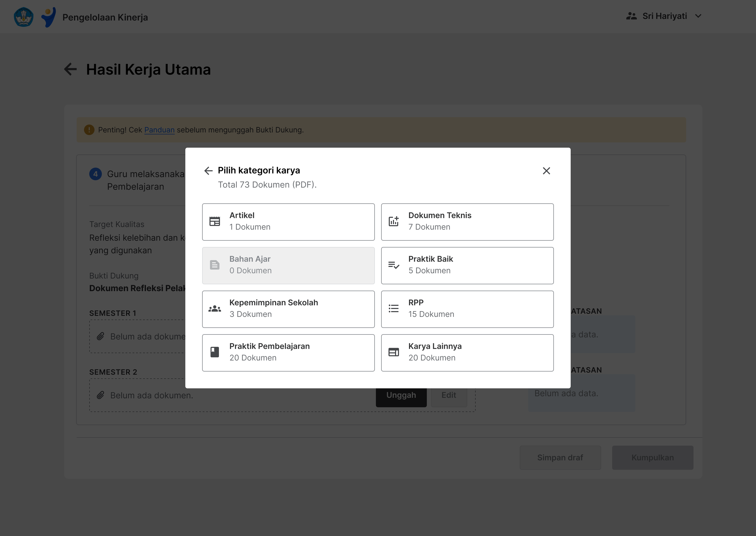Click the 'Sri Hariyati' user name
Screen dimensions: 756x536
664,16
